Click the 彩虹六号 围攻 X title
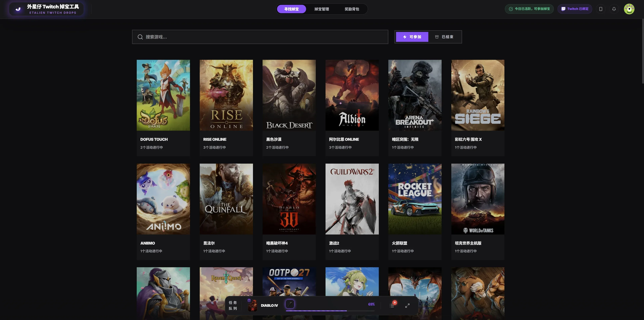 [468, 139]
